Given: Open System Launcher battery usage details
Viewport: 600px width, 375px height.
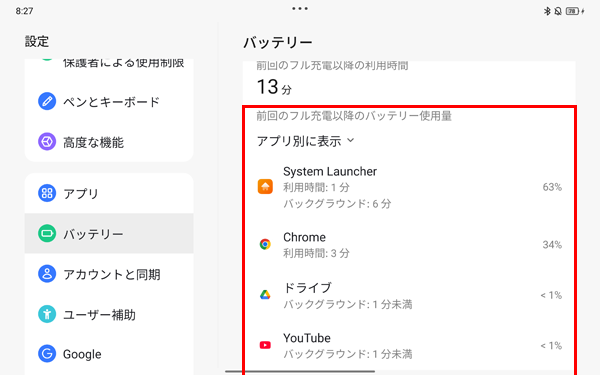Looking at the screenshot, I should click(409, 187).
